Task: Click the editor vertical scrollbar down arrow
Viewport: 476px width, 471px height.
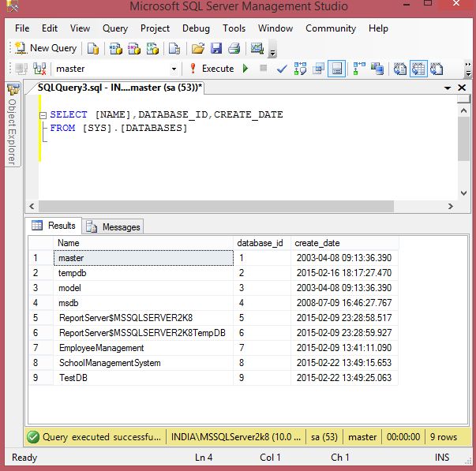Action: coord(463,193)
